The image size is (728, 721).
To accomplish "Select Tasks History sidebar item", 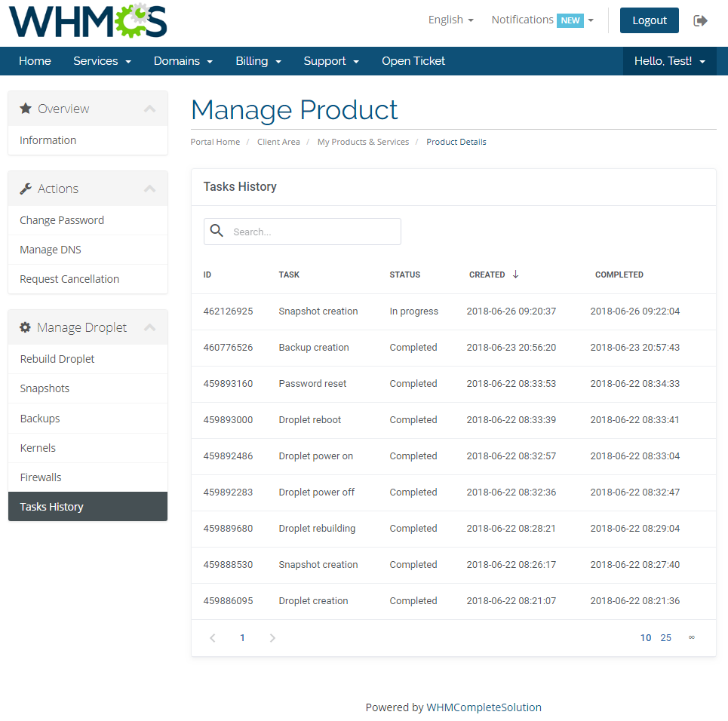I will click(x=88, y=507).
